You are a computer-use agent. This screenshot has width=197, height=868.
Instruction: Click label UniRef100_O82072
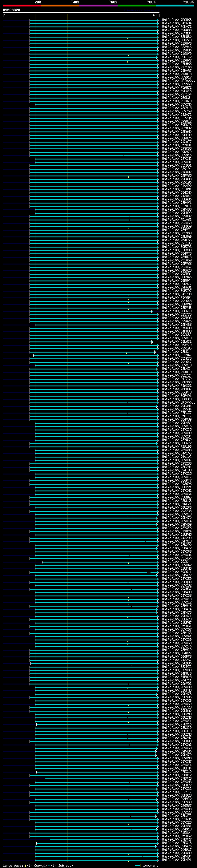click(x=177, y=115)
